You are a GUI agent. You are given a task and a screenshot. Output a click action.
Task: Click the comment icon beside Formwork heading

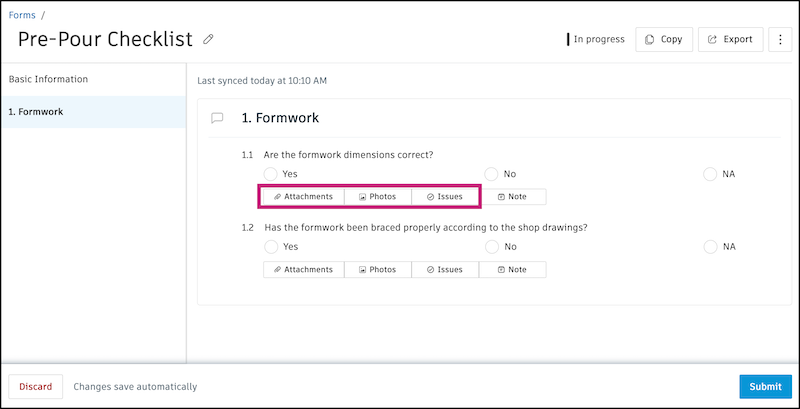(217, 118)
